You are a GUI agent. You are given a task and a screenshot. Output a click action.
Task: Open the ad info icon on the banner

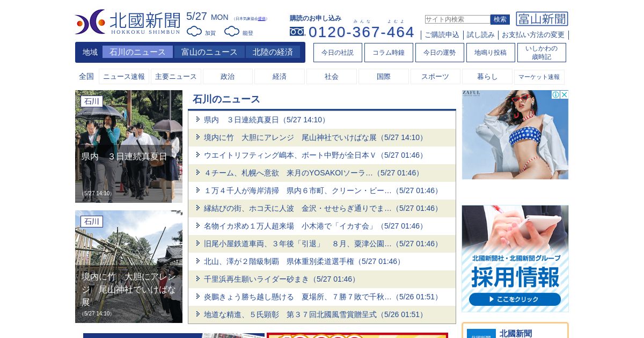[556, 95]
